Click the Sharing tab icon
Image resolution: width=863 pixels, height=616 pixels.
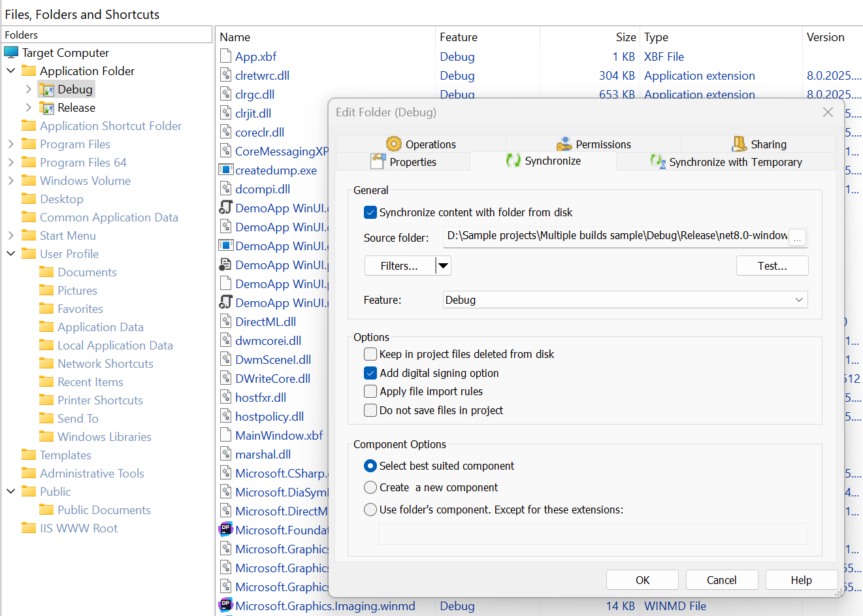click(x=740, y=144)
